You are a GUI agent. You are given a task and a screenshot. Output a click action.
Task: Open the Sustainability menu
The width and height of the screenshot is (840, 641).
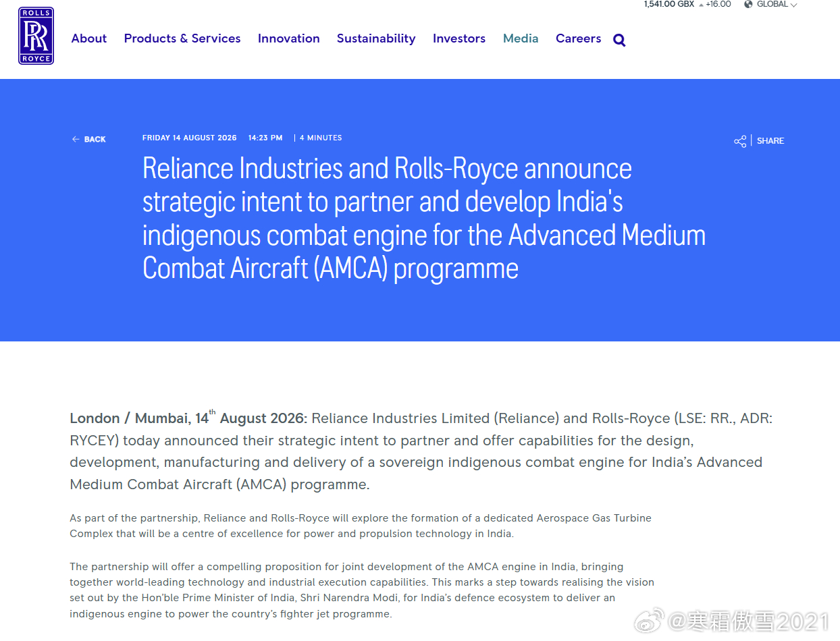click(x=376, y=38)
